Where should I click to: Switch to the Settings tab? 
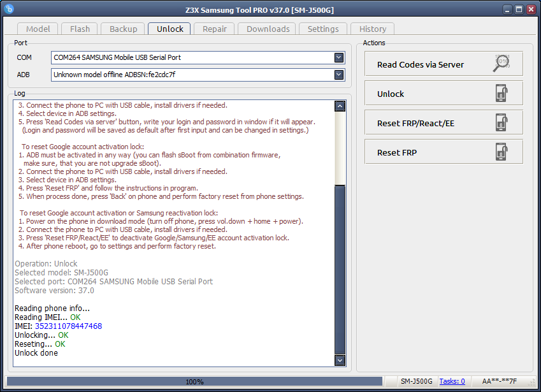point(323,29)
